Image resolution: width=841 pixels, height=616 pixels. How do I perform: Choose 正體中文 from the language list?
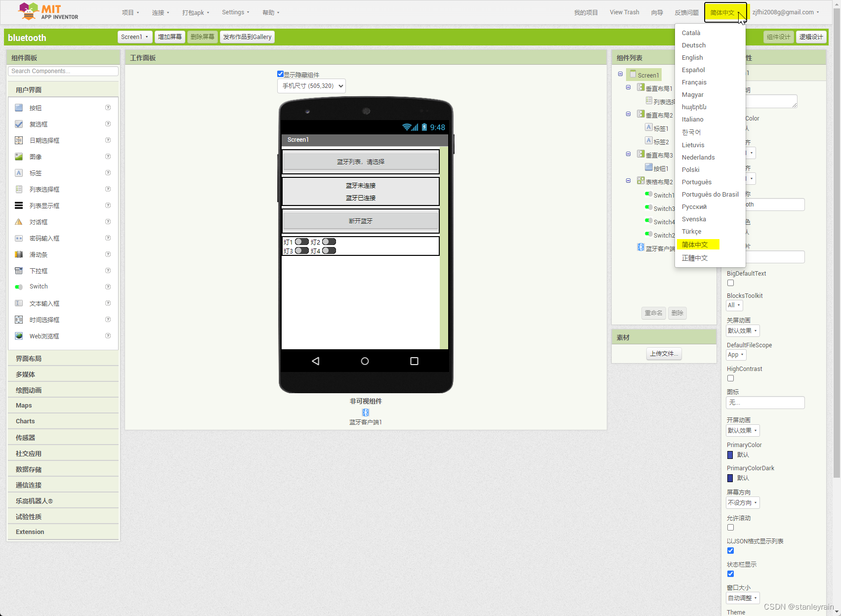(695, 258)
